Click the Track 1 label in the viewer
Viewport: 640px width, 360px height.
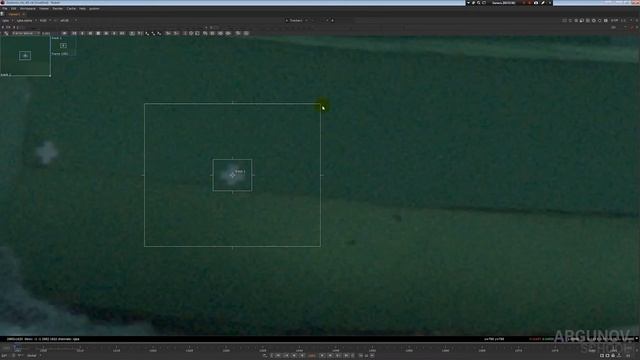240,171
